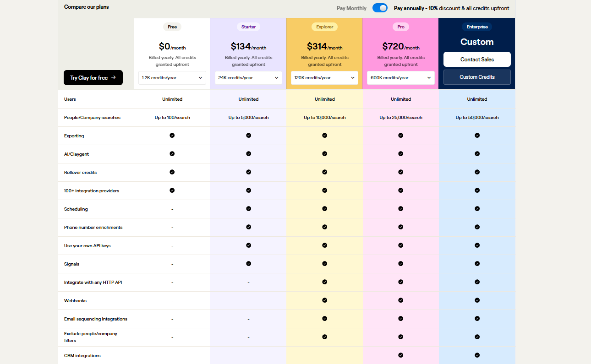591x364 pixels.
Task: Expand the 600K credits/year dropdown
Action: click(401, 78)
